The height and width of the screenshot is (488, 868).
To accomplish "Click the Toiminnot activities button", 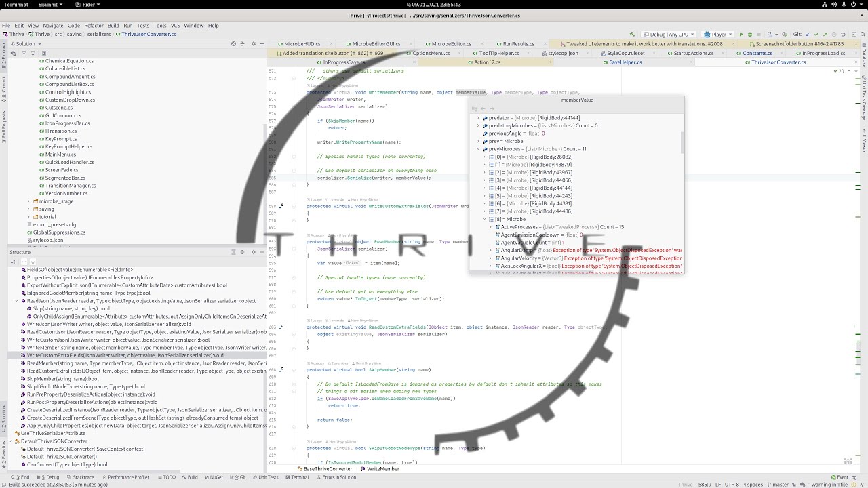I will 17,4.
